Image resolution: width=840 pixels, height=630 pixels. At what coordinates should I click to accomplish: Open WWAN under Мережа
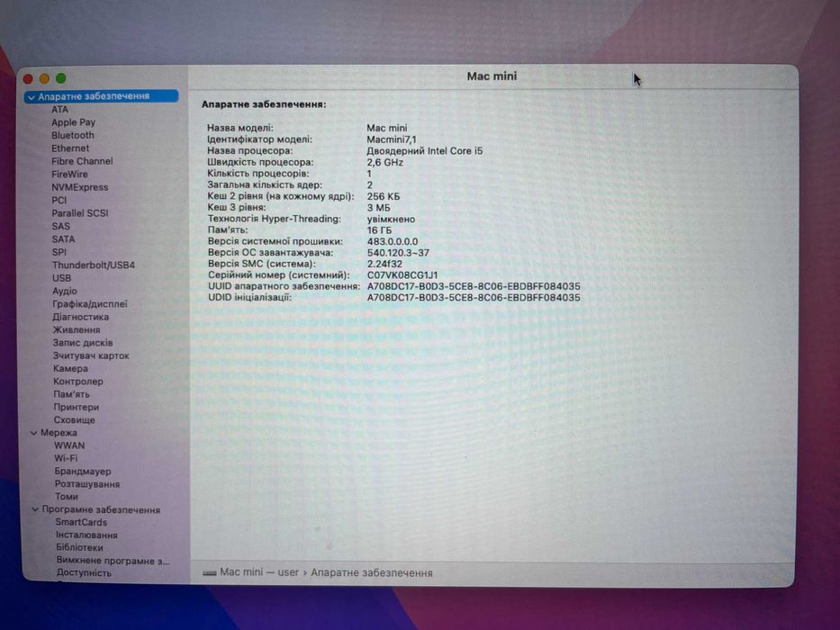pyautogui.click(x=69, y=445)
